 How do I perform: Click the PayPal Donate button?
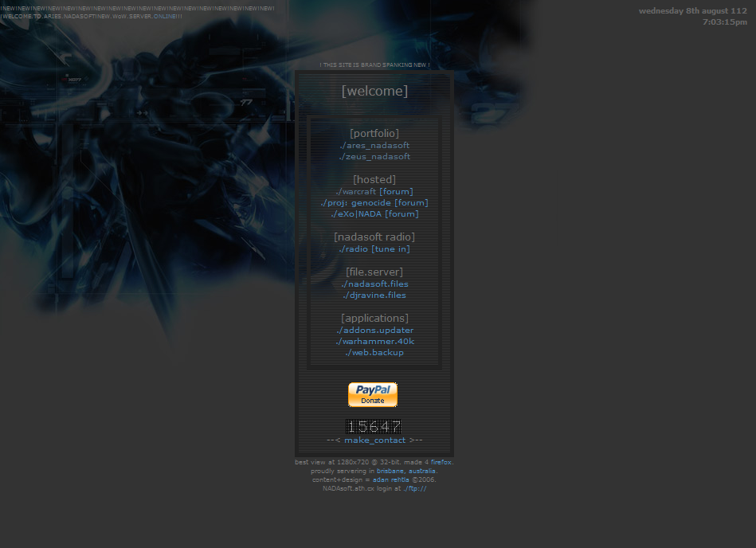coord(373,394)
